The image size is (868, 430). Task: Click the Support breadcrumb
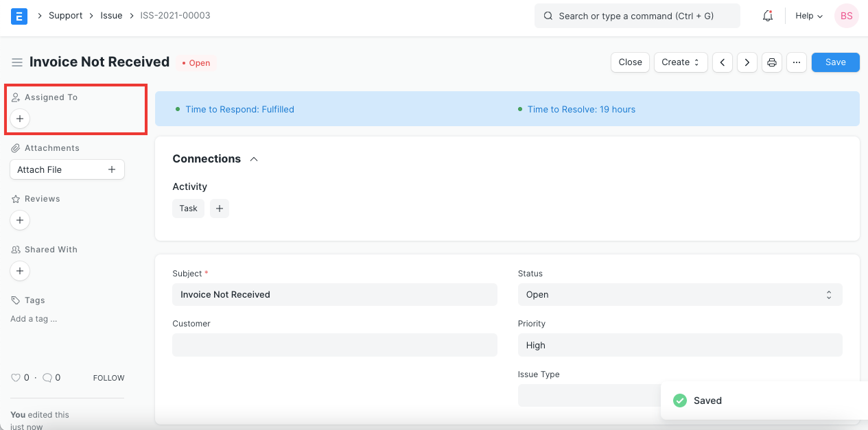click(65, 15)
